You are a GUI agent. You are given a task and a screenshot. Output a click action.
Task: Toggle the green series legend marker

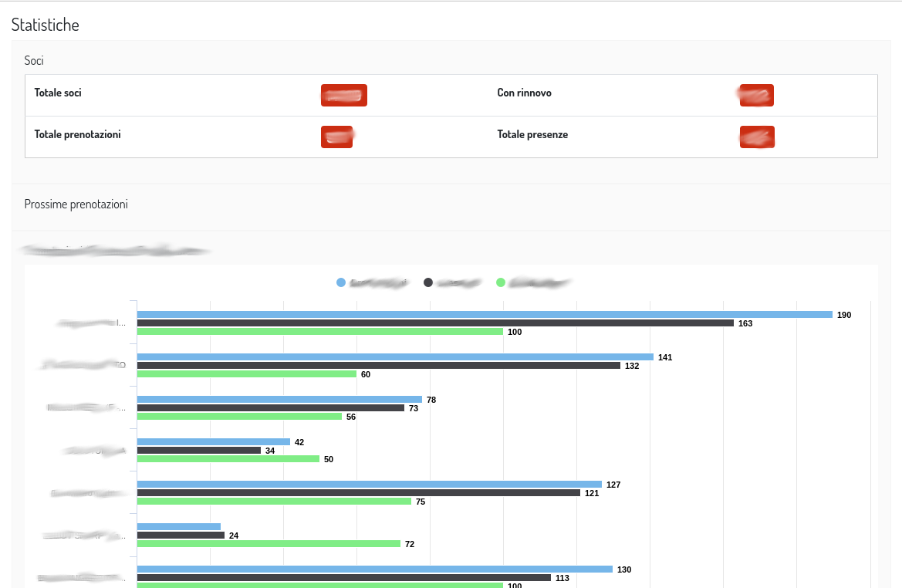click(x=501, y=282)
